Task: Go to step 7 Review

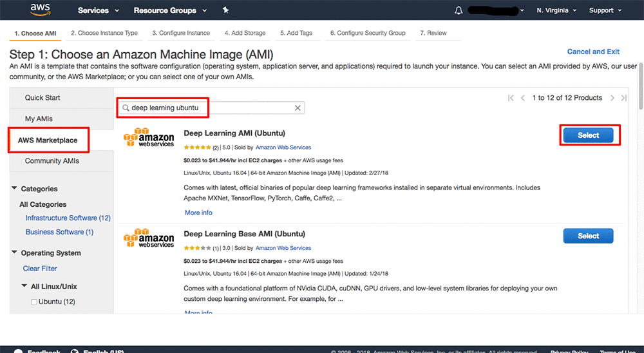Action: tap(433, 33)
